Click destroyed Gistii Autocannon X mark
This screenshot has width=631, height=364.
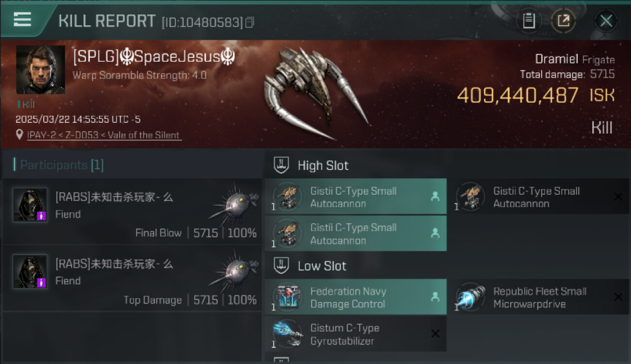pos(618,197)
